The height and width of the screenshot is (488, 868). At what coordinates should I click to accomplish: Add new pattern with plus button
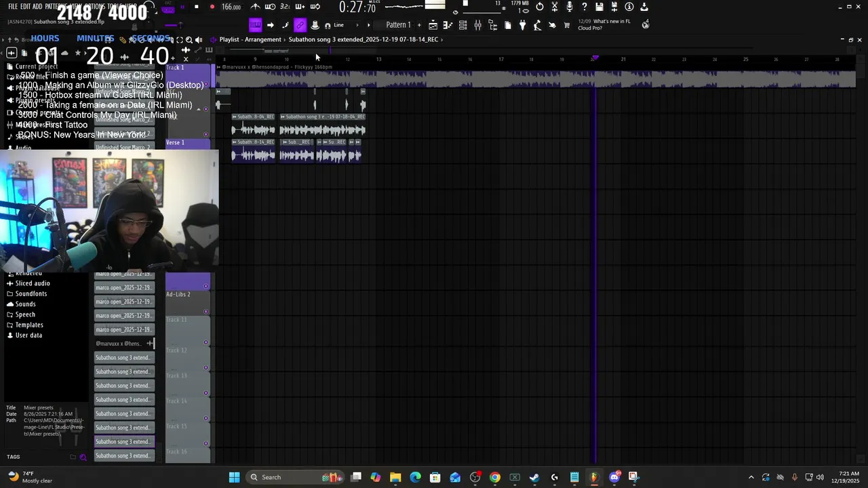[x=419, y=25]
